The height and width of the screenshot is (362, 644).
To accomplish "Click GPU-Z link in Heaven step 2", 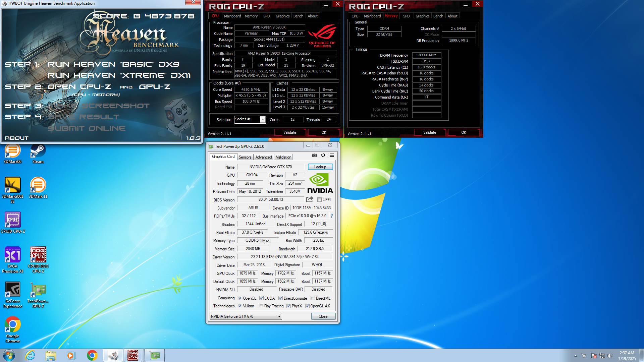I will click(x=155, y=87).
